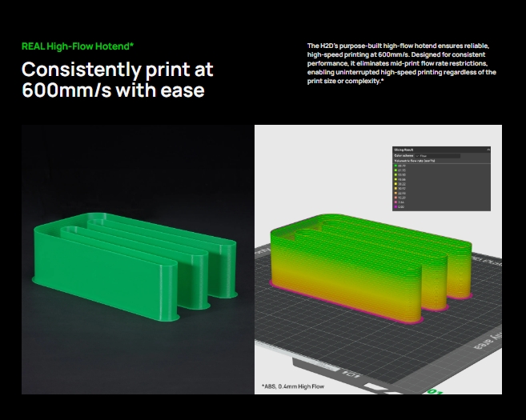
Task: Select the orange flow-rate legend swatch
Action: coord(396,194)
